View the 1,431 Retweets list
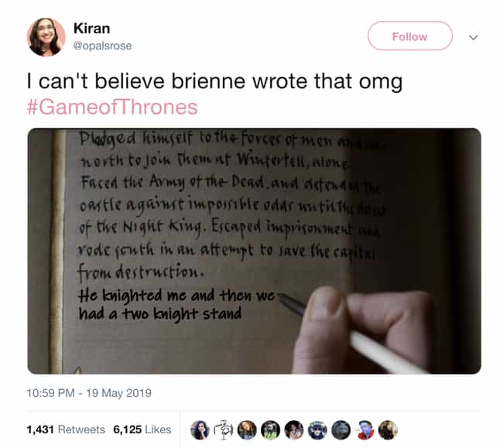503x448 pixels. (66, 429)
